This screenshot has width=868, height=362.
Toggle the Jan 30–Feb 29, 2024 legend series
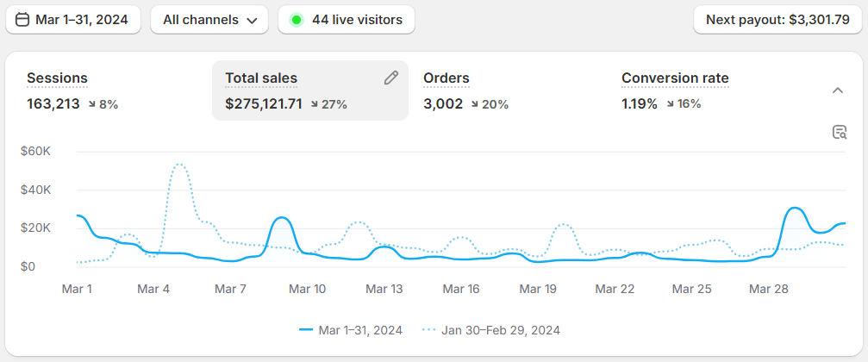click(491, 330)
